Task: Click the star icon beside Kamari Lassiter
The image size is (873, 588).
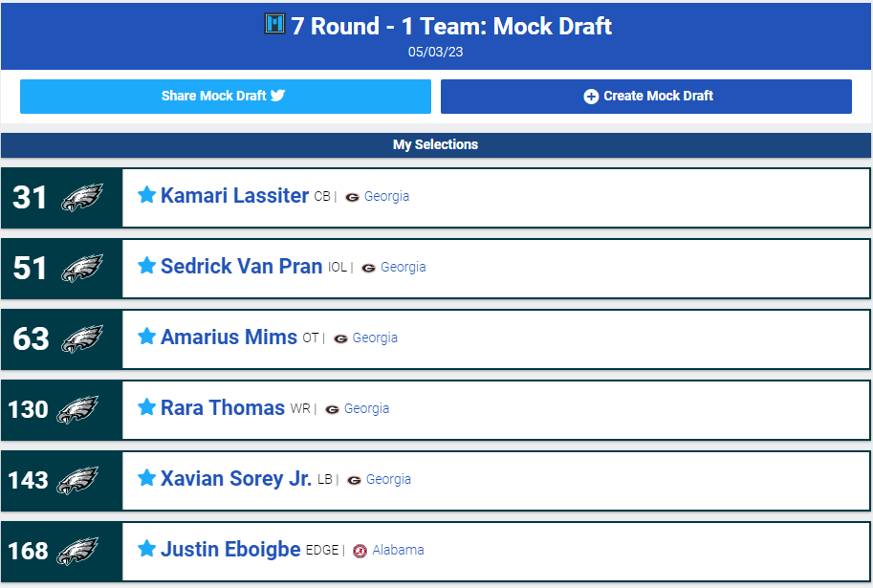Action: pos(146,195)
